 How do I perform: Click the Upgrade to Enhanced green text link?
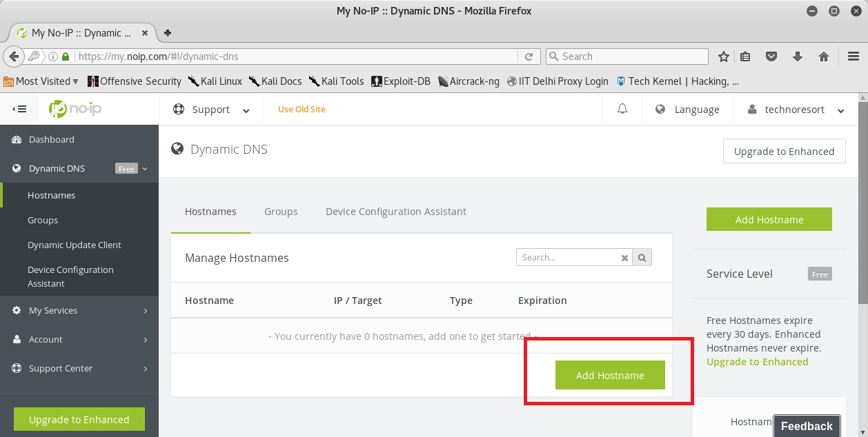tap(757, 362)
